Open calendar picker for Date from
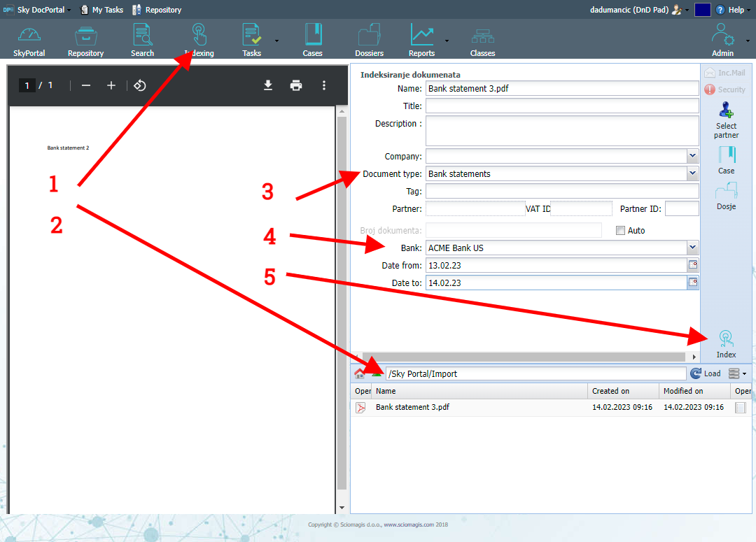 coord(693,265)
